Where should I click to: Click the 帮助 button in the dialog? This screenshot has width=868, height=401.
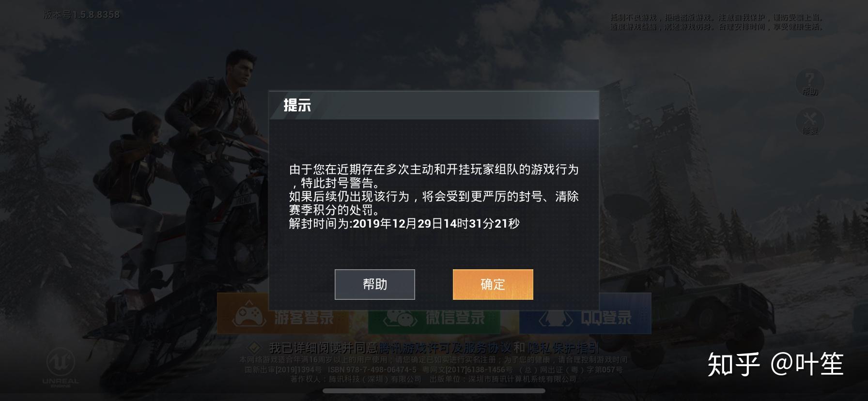pyautogui.click(x=374, y=284)
